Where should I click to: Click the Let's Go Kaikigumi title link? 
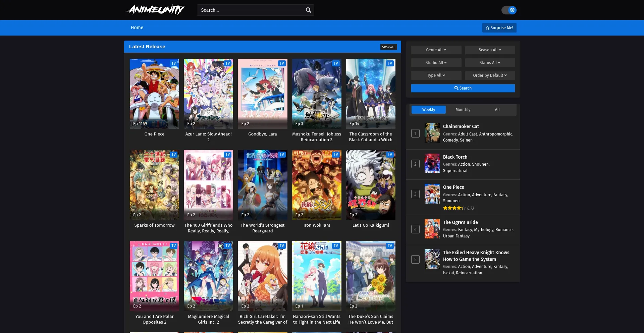371,225
